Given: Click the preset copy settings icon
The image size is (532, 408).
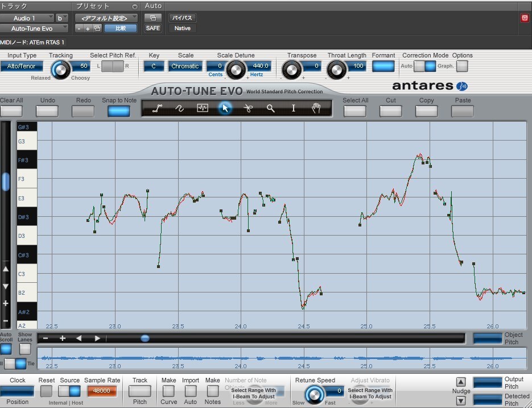Looking at the screenshot, I should (x=97, y=28).
